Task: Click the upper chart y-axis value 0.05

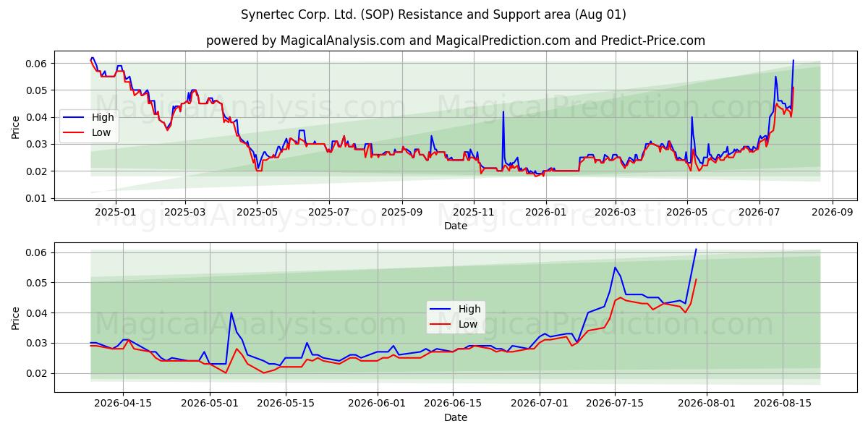Action: point(38,90)
